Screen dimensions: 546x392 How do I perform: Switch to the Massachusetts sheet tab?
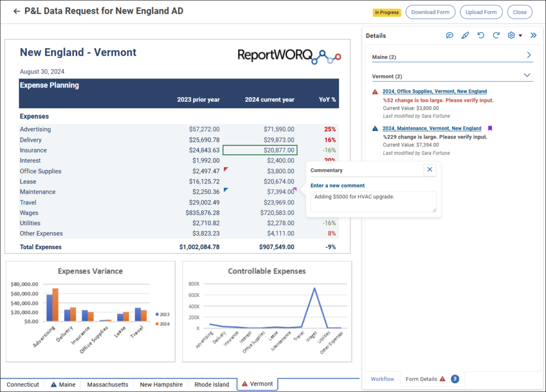tap(108, 385)
